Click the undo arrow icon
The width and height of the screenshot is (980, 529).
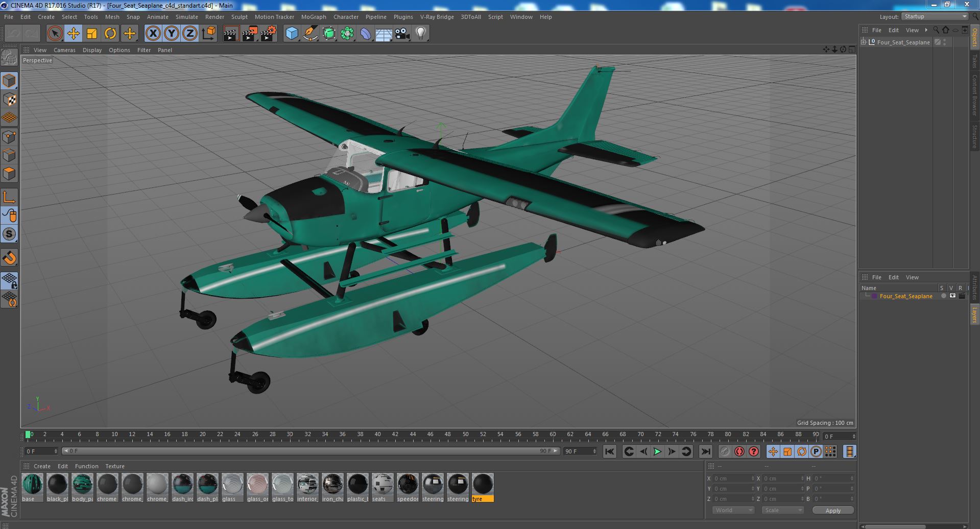pyautogui.click(x=14, y=34)
